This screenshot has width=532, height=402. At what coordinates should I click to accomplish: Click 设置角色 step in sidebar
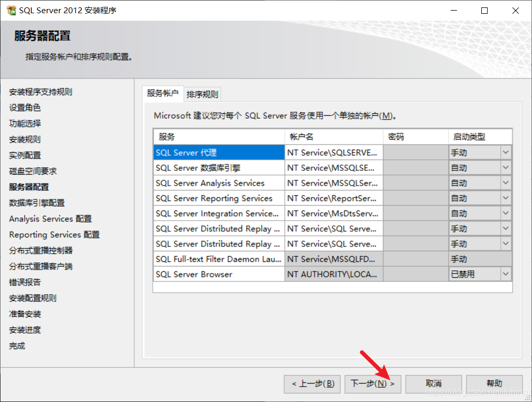coord(25,107)
